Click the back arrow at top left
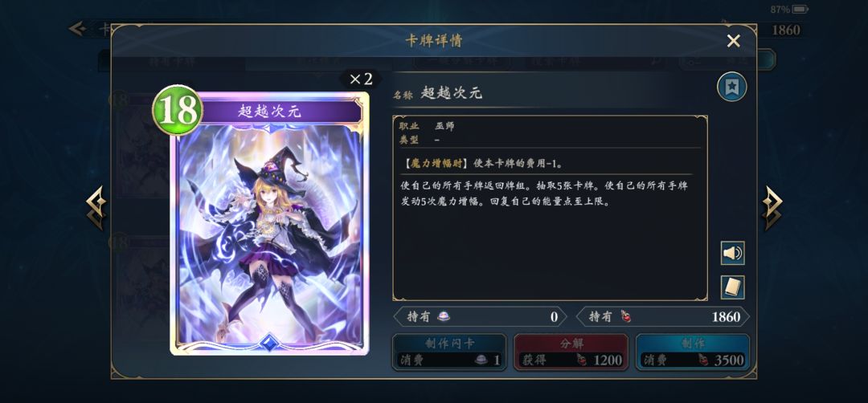Image resolution: width=868 pixels, height=403 pixels. pos(77,29)
